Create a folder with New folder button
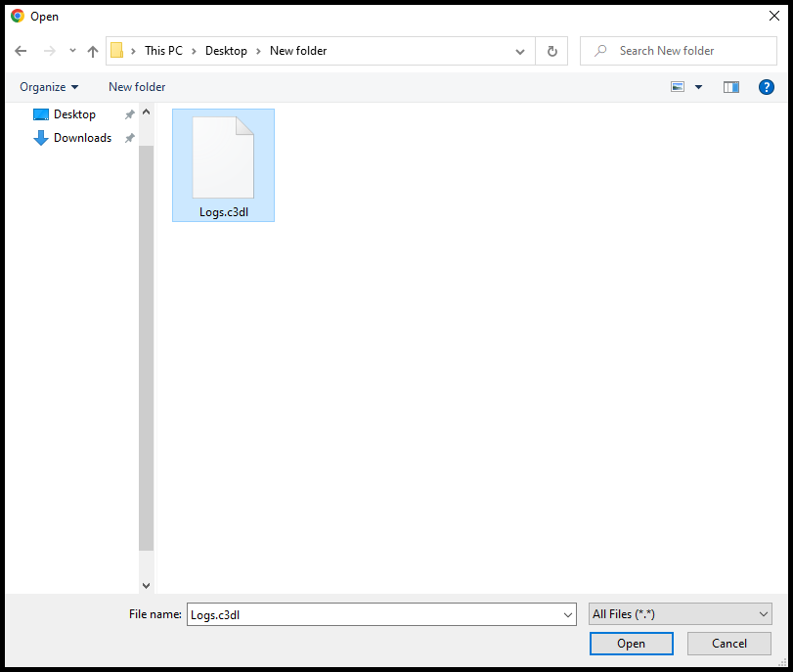Viewport: 793px width, 672px height. [x=137, y=87]
